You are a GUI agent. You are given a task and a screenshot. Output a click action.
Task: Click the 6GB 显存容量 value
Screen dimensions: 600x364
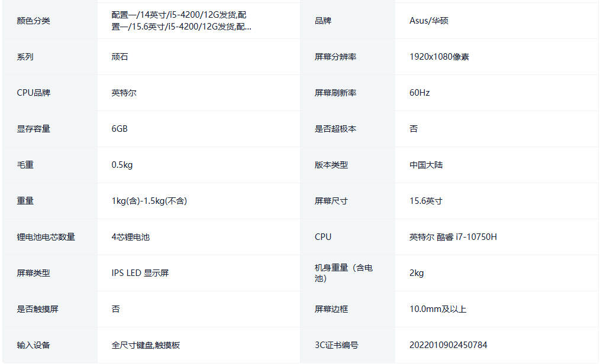120,129
